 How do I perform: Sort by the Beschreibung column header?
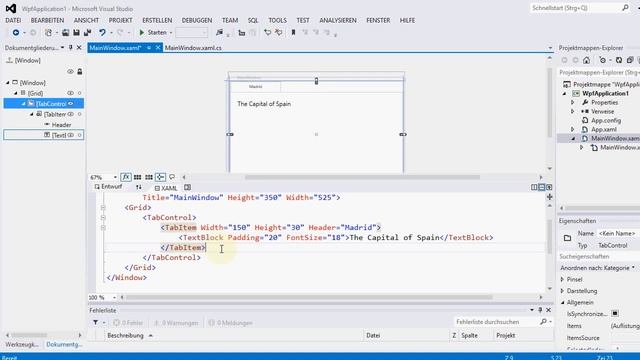coord(125,336)
